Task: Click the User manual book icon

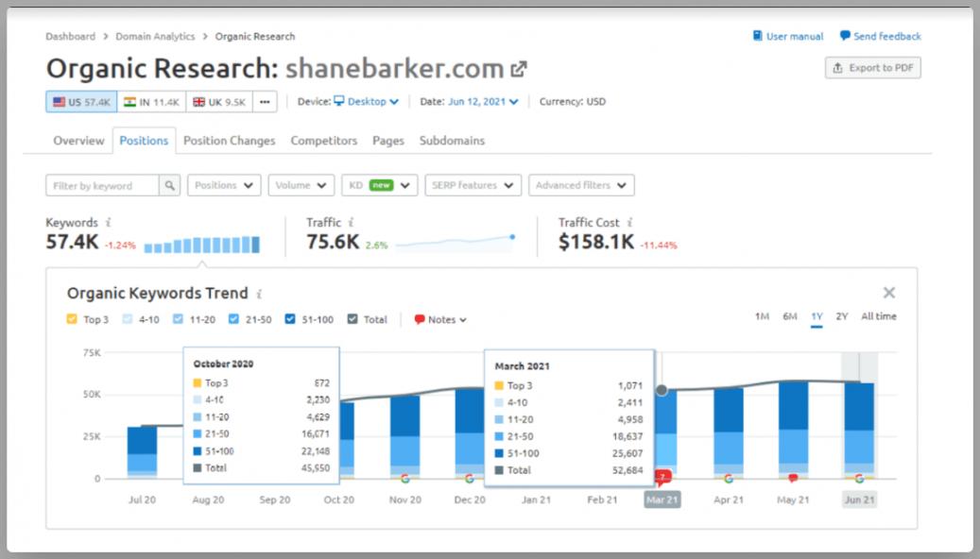Action: (x=758, y=36)
